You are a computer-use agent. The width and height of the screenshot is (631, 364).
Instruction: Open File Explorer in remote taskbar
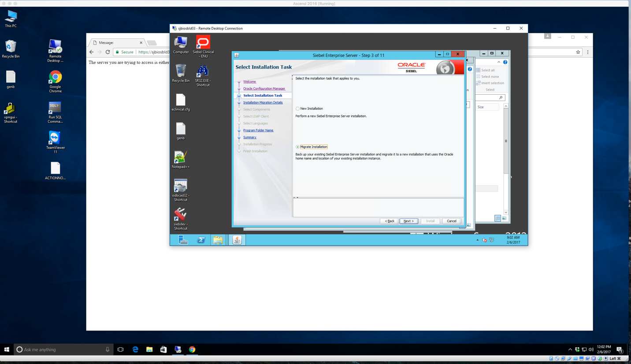coord(218,240)
